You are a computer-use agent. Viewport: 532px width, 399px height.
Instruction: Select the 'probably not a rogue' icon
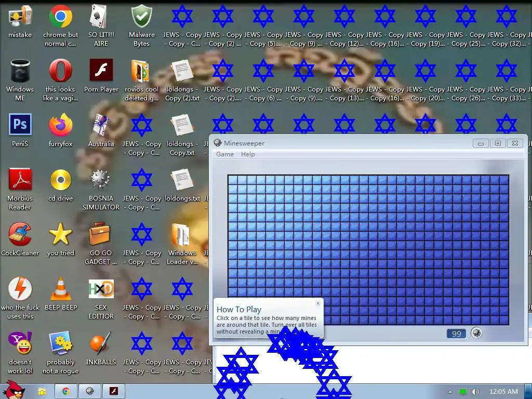(x=60, y=353)
